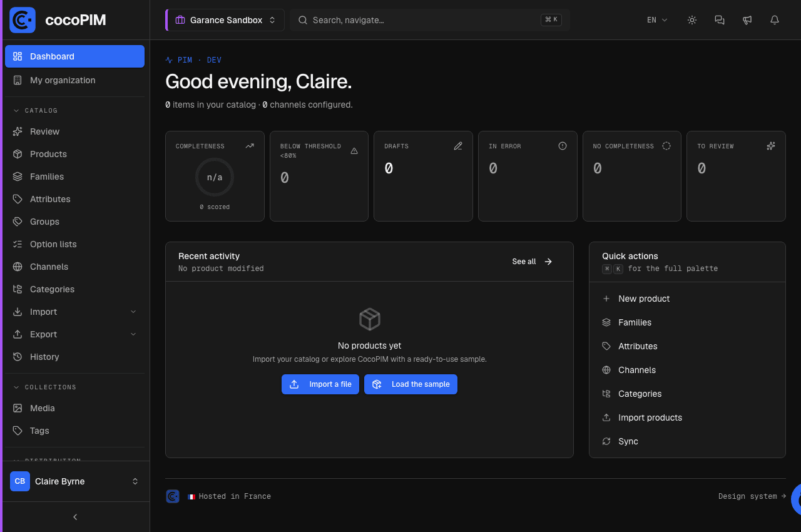Open Option lists in sidebar

pyautogui.click(x=74, y=244)
